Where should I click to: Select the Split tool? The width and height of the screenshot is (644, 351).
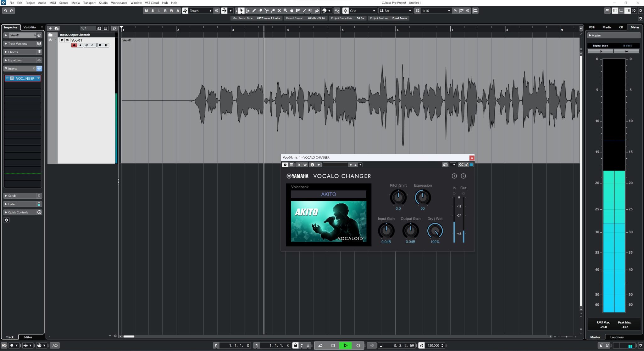pos(267,10)
